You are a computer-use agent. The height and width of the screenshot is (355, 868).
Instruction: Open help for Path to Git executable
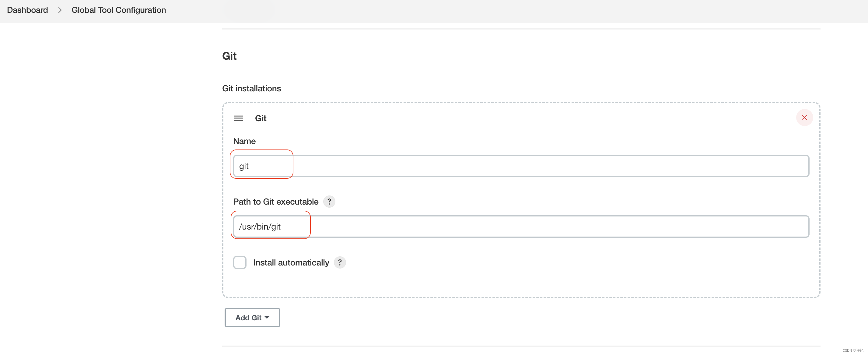(x=329, y=202)
